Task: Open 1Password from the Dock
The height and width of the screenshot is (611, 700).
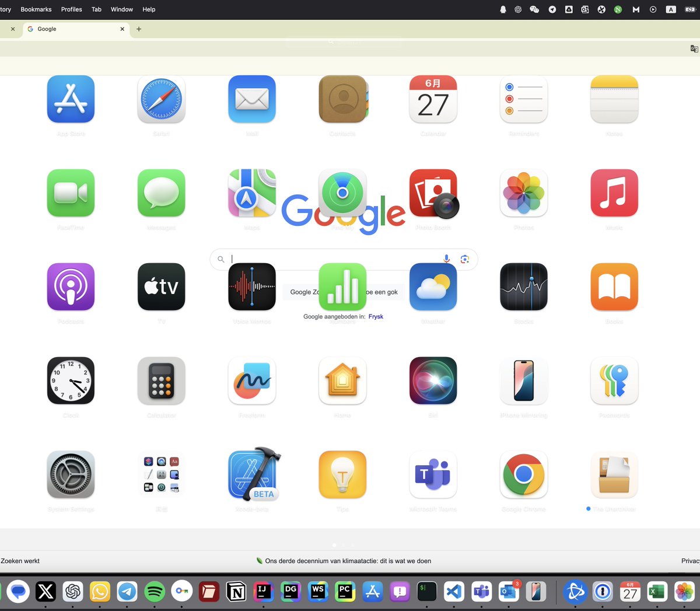Action: point(603,592)
